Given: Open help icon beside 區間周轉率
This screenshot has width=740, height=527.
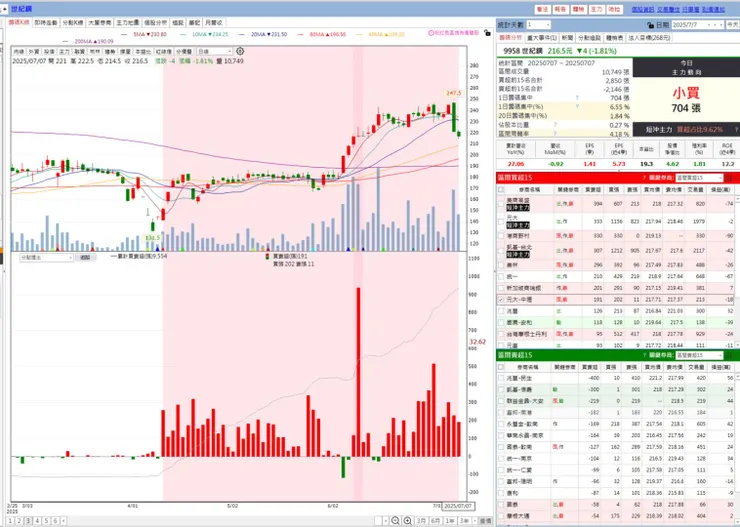Looking at the screenshot, I should pos(555,134).
